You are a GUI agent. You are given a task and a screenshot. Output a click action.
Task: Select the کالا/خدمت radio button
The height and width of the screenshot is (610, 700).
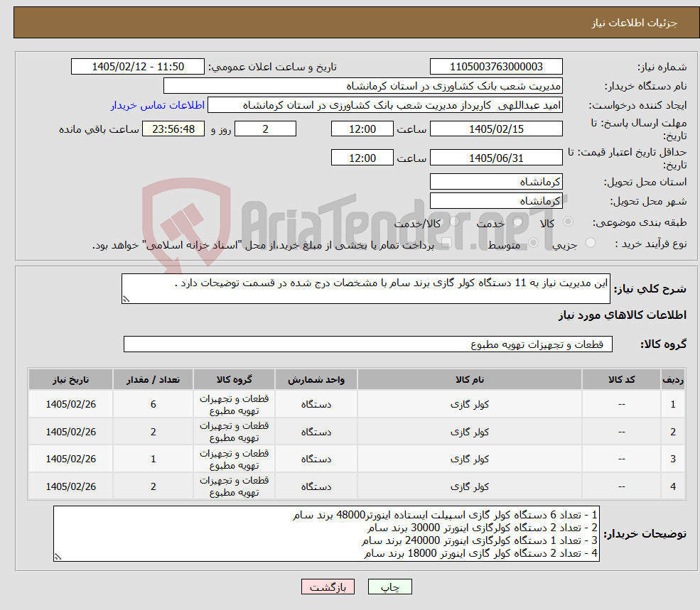454,222
